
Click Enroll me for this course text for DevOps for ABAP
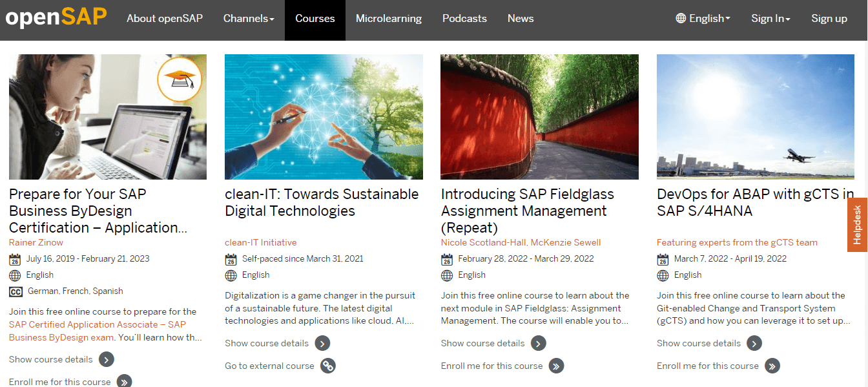708,366
